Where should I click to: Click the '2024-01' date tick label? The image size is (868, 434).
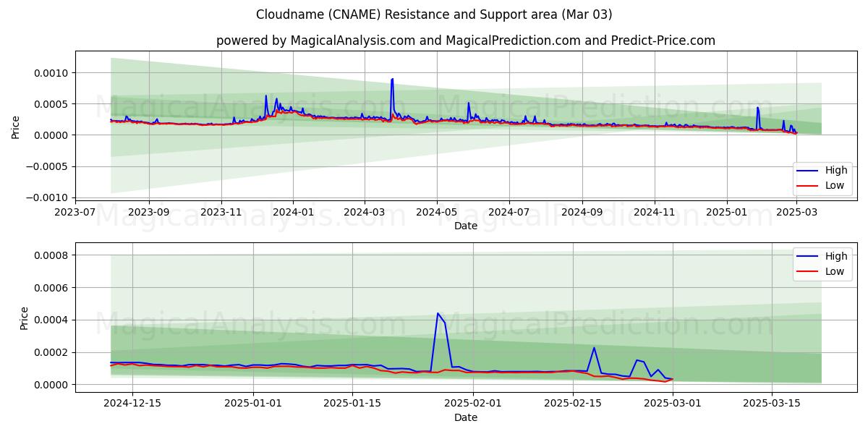coord(293,212)
